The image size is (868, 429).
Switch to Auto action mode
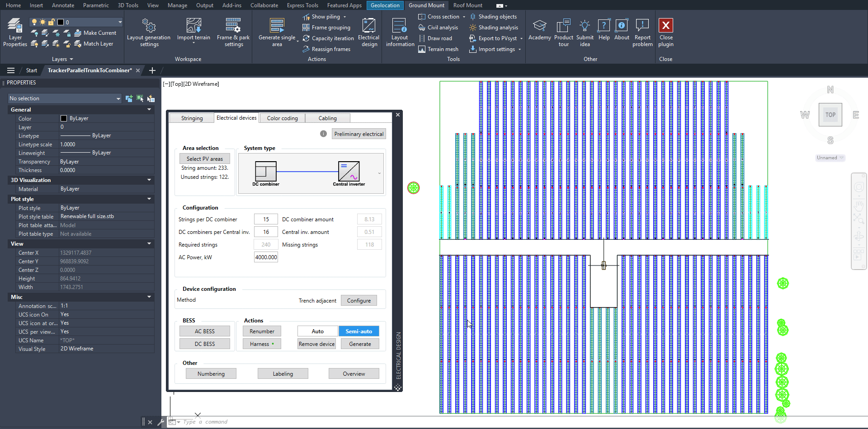click(317, 331)
